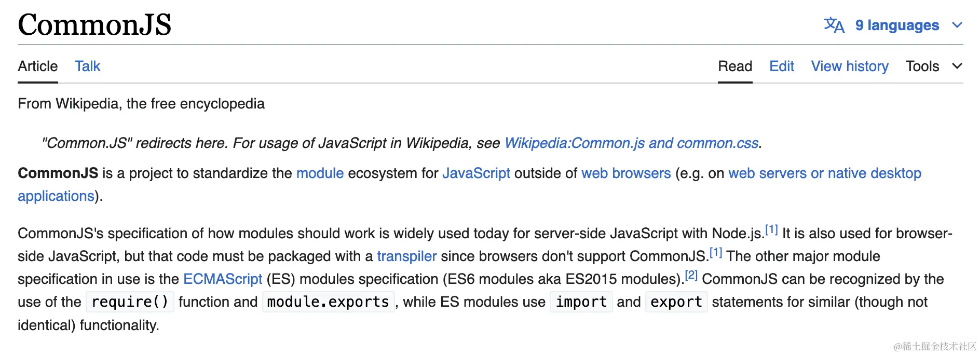Image resolution: width=980 pixels, height=355 pixels.
Task: Click 'From Wikipedia, the free encyclopedia' text
Action: (x=141, y=103)
